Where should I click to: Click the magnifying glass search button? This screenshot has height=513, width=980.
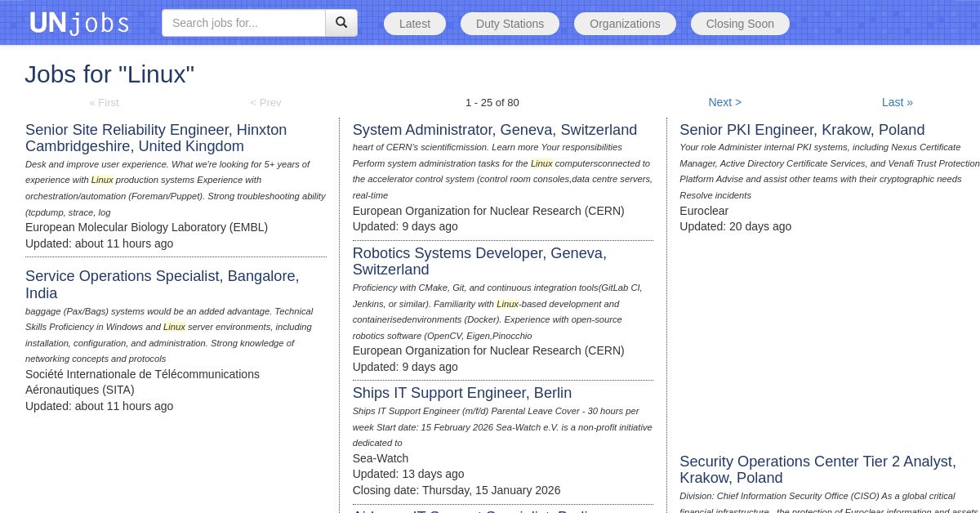coord(341,23)
